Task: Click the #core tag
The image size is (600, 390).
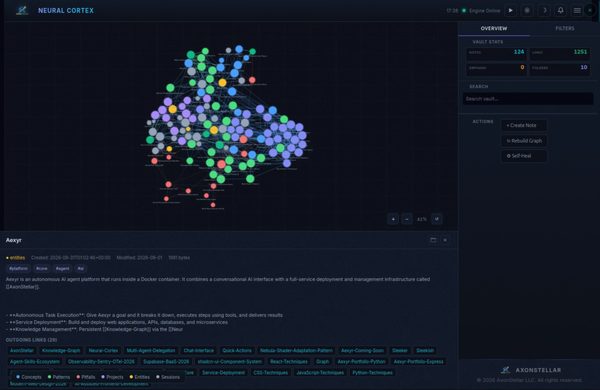Action: pos(42,269)
